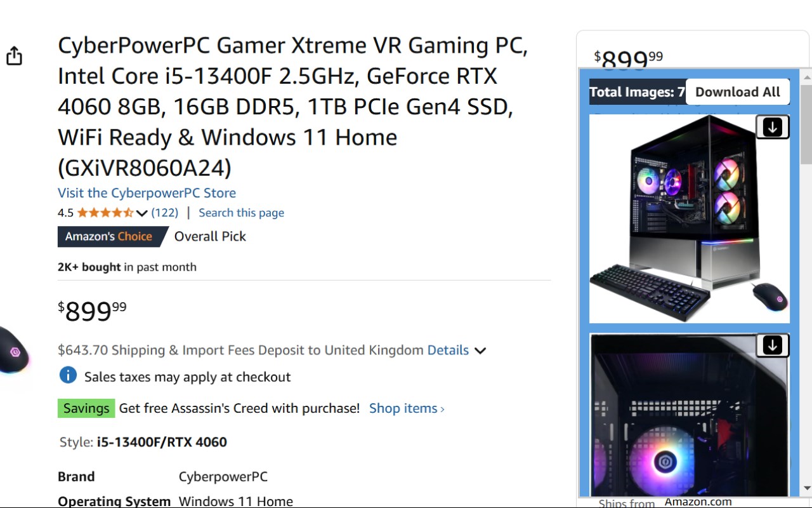Screen dimensions: 812x508
Task: Click the scroll up arrow of scrollbar
Action: (x=806, y=74)
